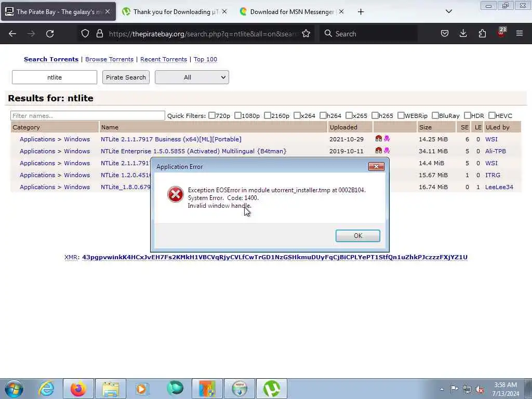Click the taskbar clock showing 3:58 AM
The image size is (532, 399).
(506, 389)
